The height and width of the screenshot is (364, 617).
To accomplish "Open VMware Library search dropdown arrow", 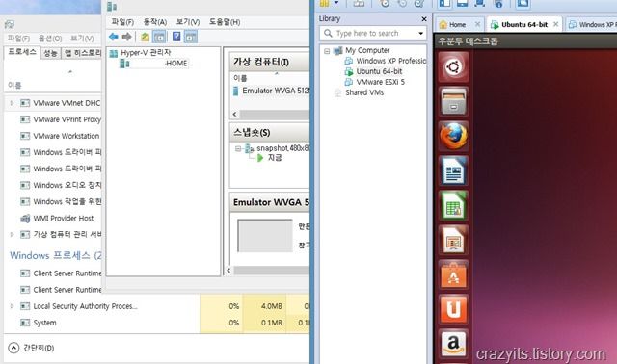I will coord(420,34).
